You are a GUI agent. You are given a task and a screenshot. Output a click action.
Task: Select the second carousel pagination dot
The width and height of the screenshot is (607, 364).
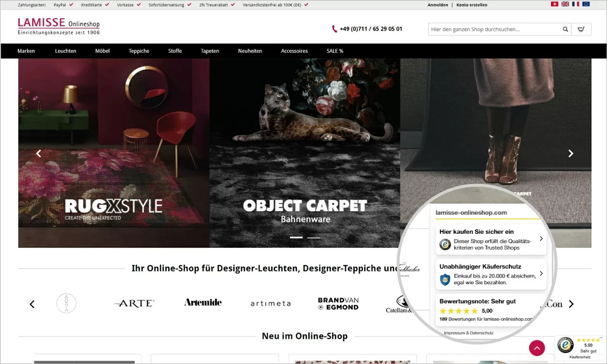click(x=313, y=238)
